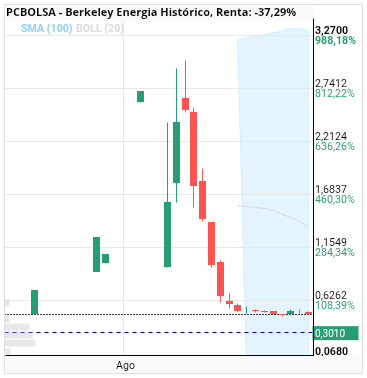Click the 284,34% percentage label

[335, 252]
